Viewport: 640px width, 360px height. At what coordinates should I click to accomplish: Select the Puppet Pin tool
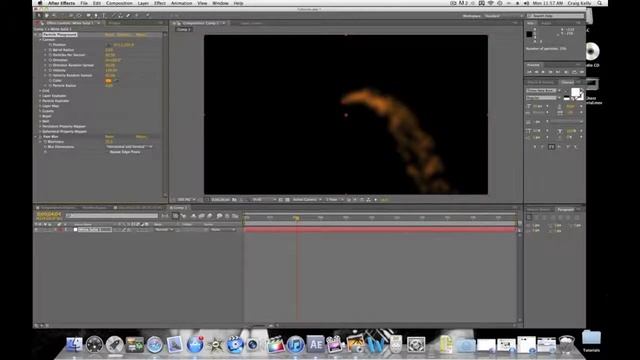[x=147, y=16]
